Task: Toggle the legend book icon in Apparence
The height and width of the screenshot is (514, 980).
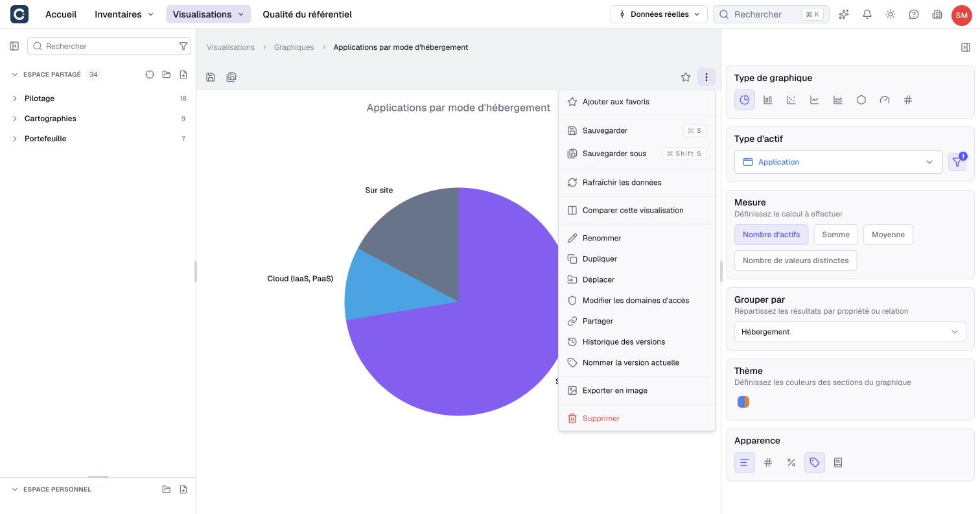Action: coord(838,462)
